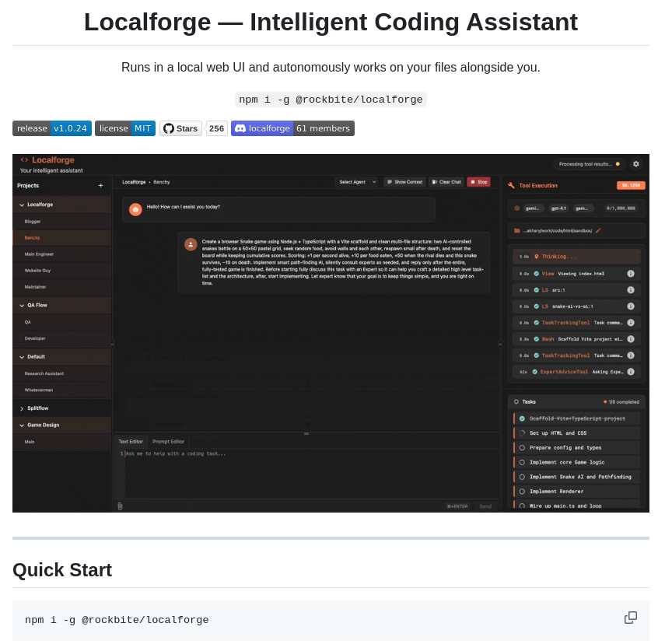This screenshot has width=658, height=644.
Task: Toggle the Processing tool results status indicator
Action: 590,164
